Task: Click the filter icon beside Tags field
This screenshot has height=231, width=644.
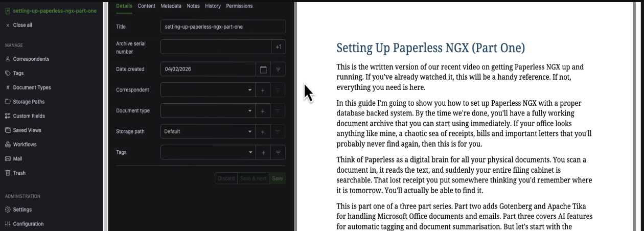Action: tap(278, 152)
